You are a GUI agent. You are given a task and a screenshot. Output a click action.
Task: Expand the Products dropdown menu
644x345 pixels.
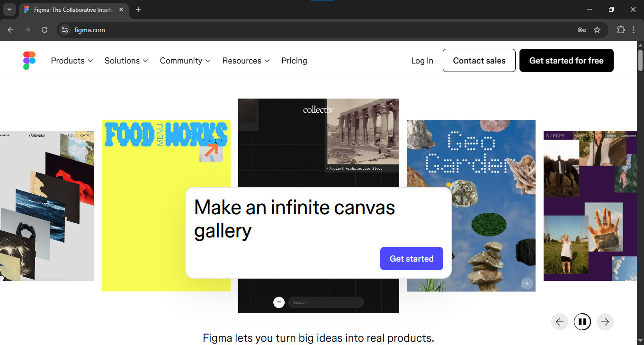[x=72, y=61]
